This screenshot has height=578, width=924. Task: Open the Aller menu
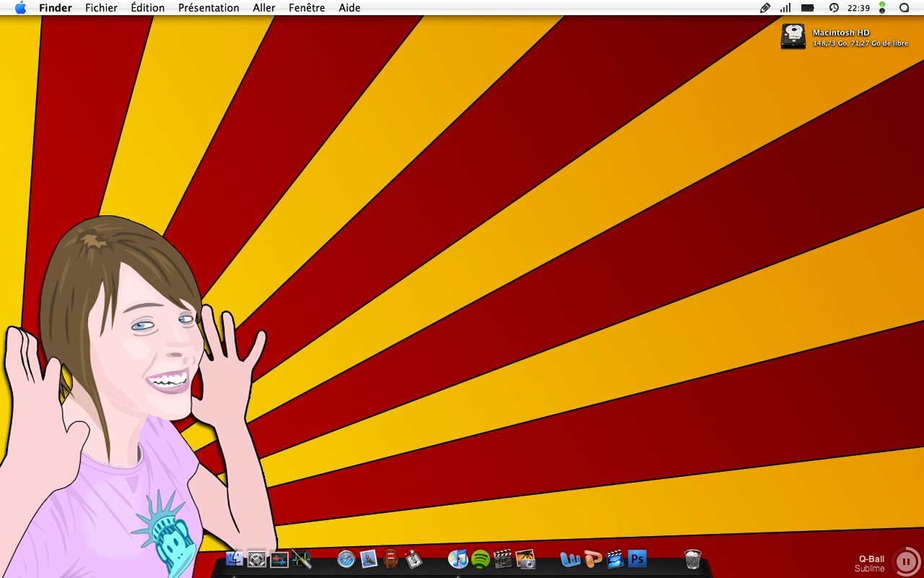264,8
